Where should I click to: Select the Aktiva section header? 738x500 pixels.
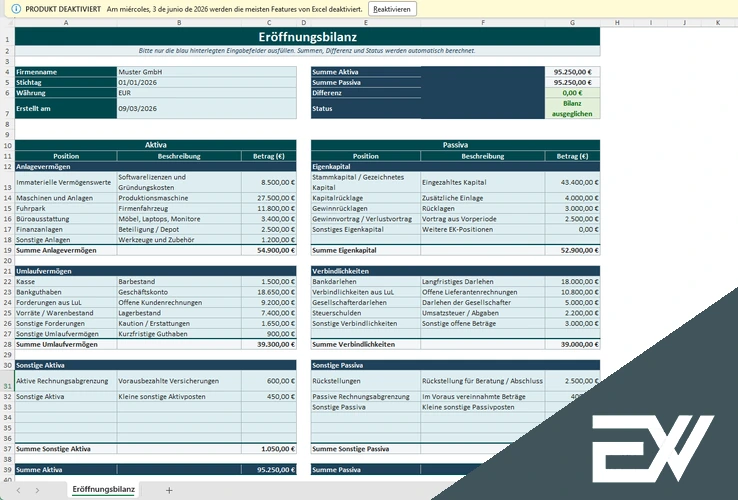point(156,145)
